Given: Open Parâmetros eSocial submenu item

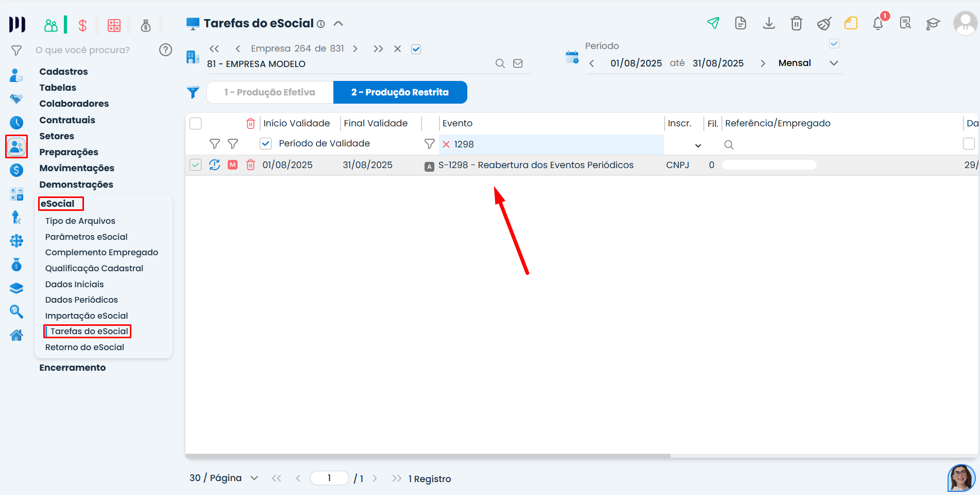Looking at the screenshot, I should pyautogui.click(x=87, y=237).
